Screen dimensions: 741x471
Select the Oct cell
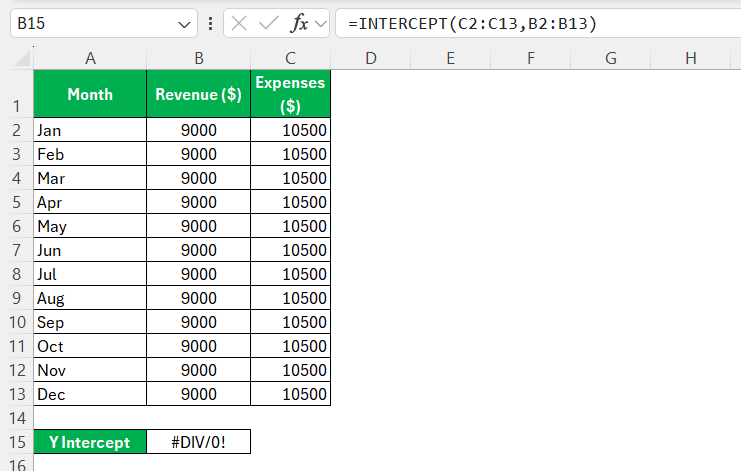[x=90, y=346]
